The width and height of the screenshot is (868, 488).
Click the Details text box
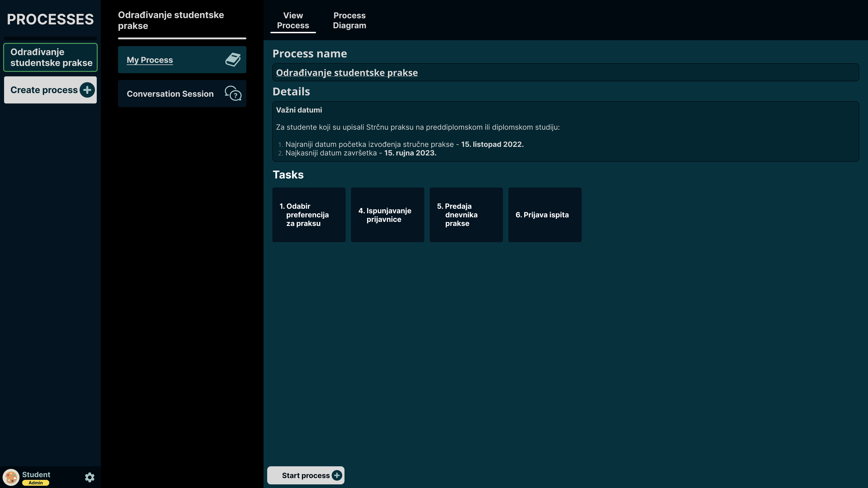click(x=565, y=131)
